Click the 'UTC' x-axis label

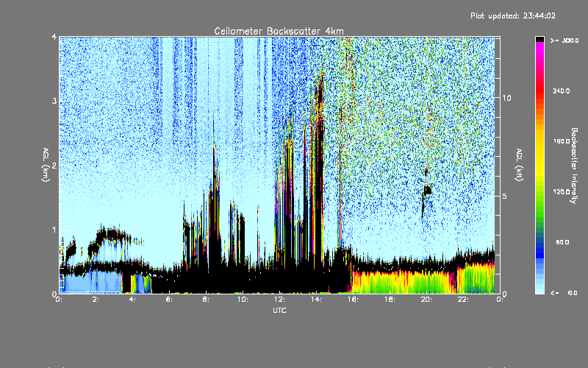[279, 310]
